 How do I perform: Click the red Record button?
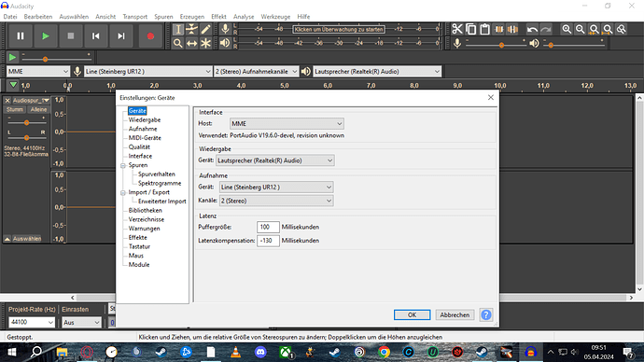point(150,36)
